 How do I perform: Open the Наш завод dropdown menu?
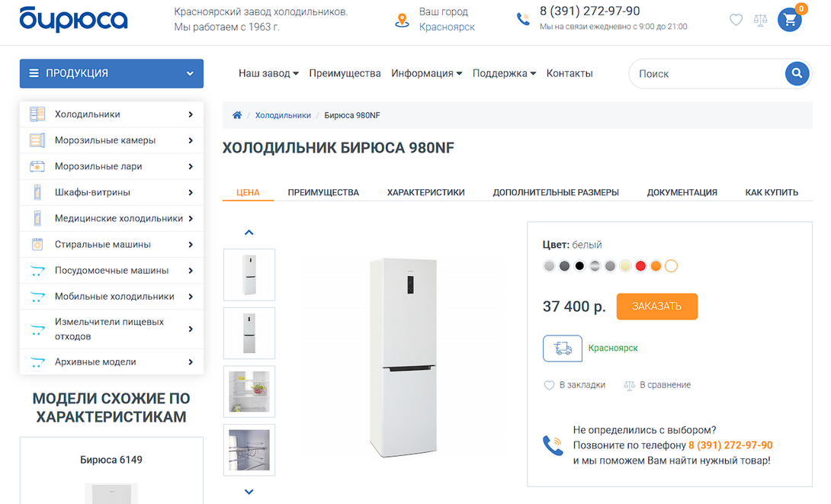point(268,73)
